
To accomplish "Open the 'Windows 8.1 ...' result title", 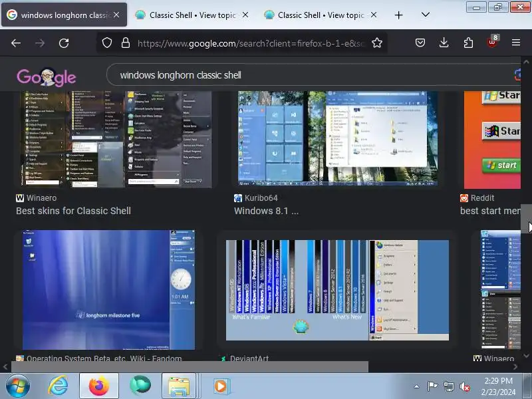I will coord(267,211).
